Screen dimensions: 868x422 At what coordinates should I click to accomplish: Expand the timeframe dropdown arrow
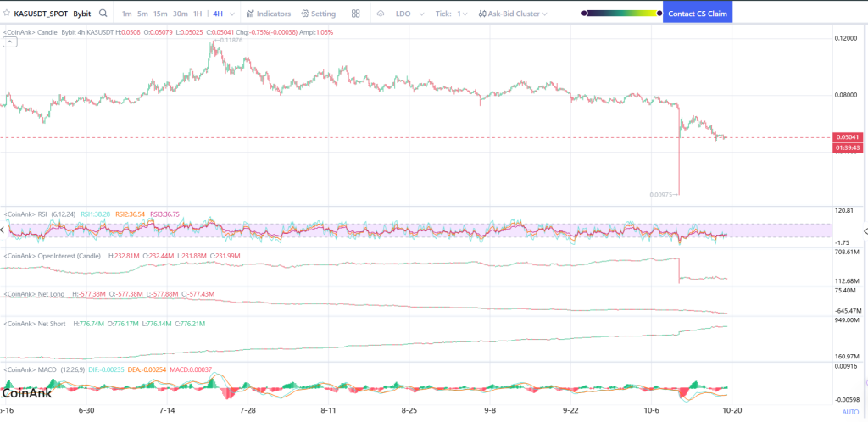coord(231,14)
